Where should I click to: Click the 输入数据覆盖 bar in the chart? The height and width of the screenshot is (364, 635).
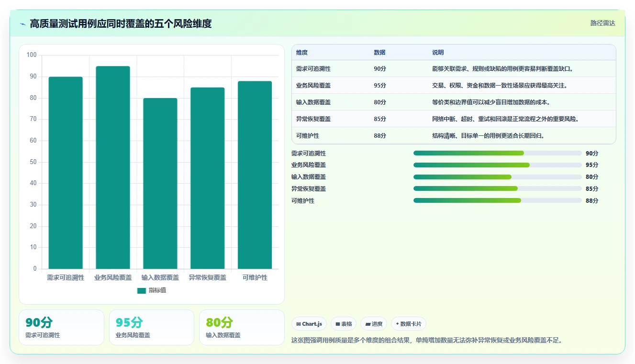(160, 183)
